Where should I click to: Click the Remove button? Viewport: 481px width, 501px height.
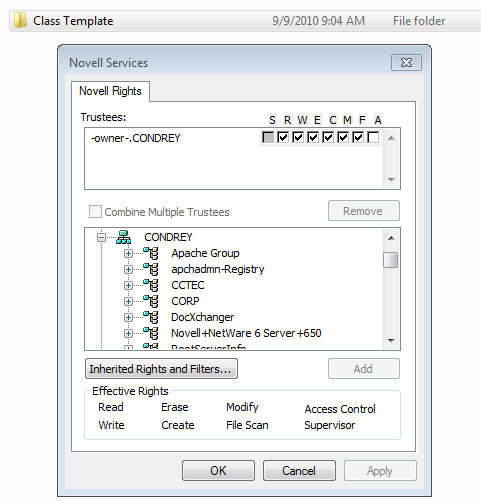coord(364,211)
